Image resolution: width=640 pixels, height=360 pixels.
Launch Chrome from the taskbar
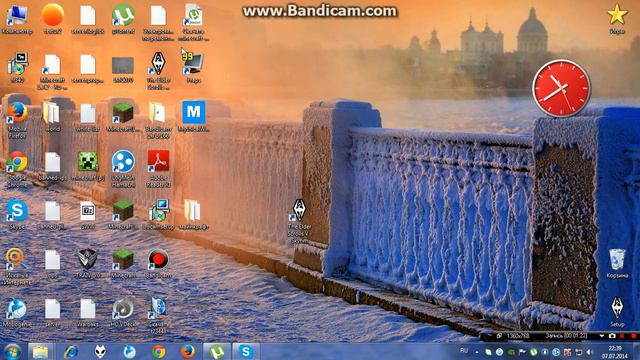[x=159, y=351]
